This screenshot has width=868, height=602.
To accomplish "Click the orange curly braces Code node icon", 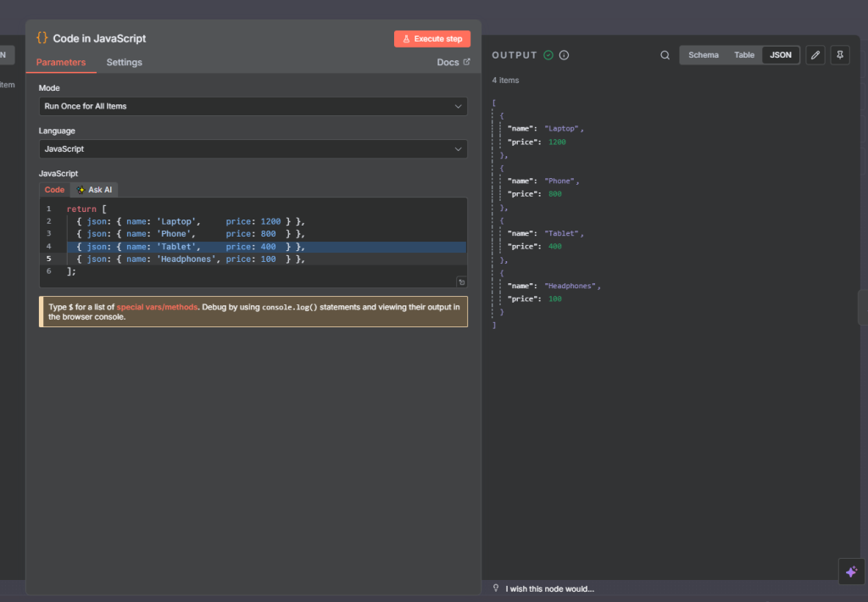I will (42, 38).
